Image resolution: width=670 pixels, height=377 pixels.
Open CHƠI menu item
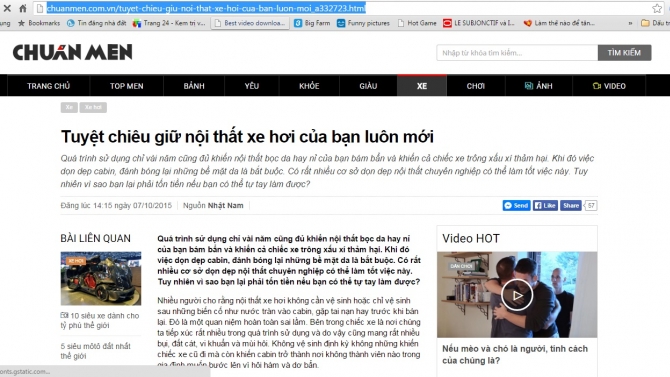476,86
